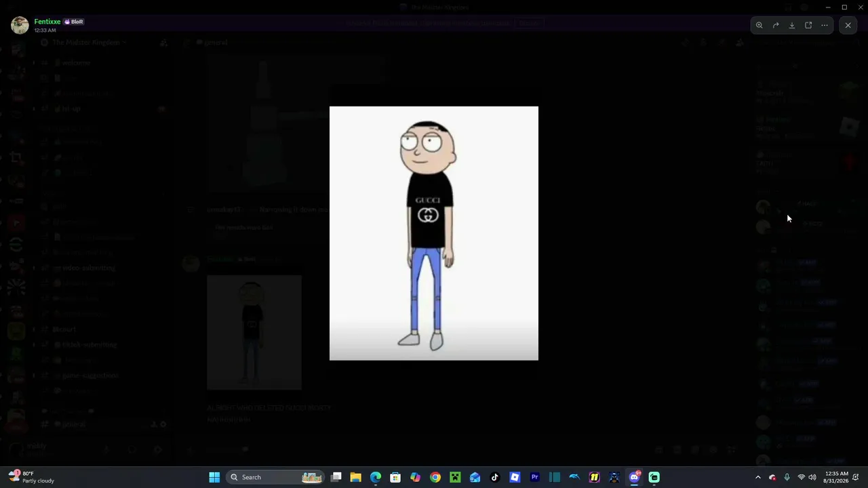The image size is (868, 488).
Task: Show hidden system tray icons
Action: (x=758, y=477)
